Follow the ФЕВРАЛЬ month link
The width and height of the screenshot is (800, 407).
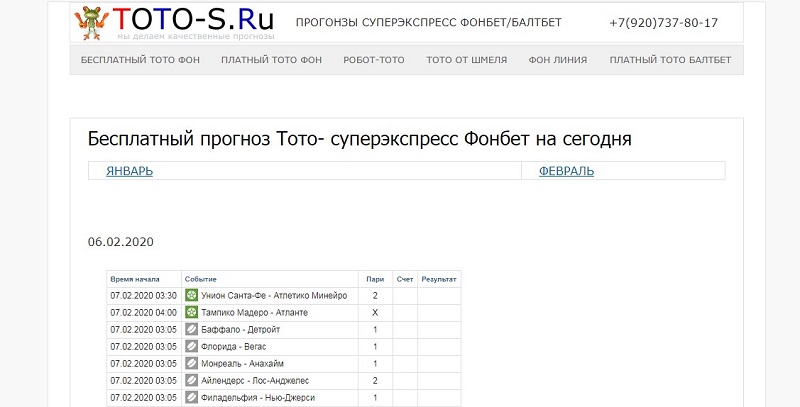pos(566,171)
